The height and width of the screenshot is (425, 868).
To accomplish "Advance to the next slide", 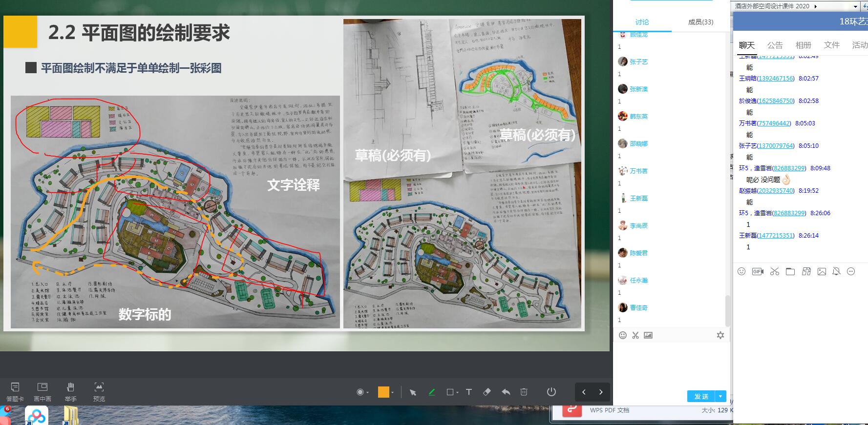I will coord(601,392).
